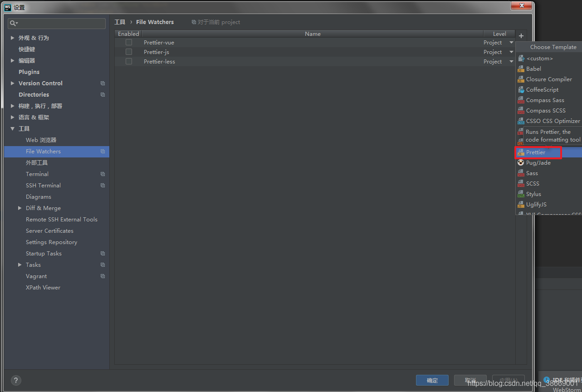The height and width of the screenshot is (392, 582).
Task: Click the settings search field
Action: pos(56,23)
